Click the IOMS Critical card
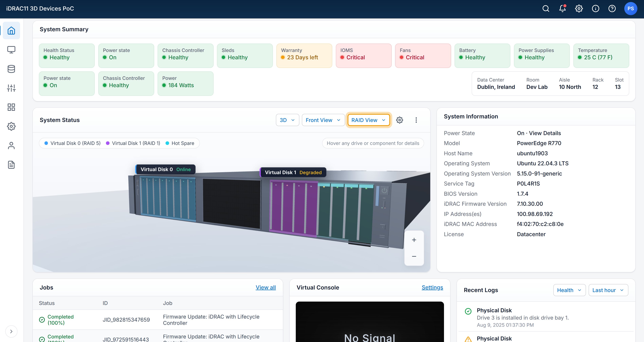 tap(364, 56)
